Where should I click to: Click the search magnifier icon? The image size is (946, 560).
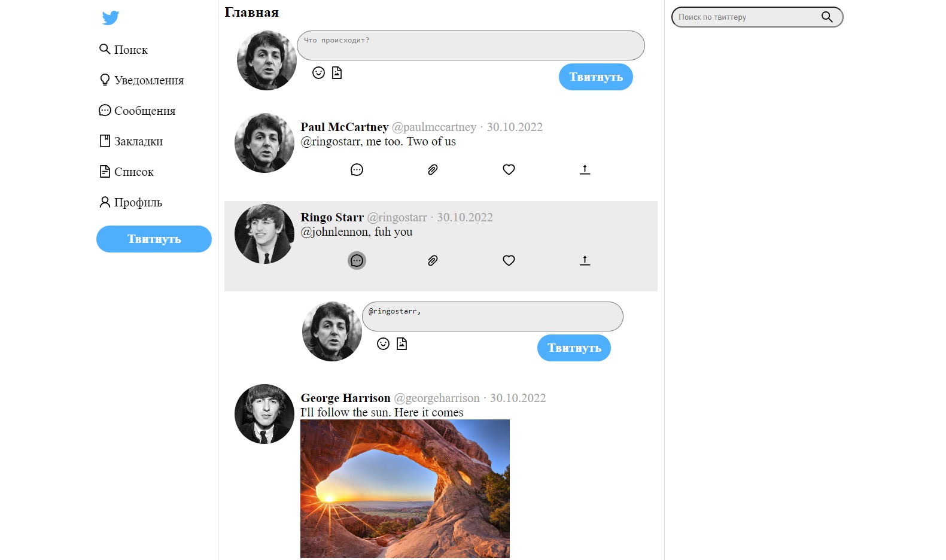pos(828,17)
